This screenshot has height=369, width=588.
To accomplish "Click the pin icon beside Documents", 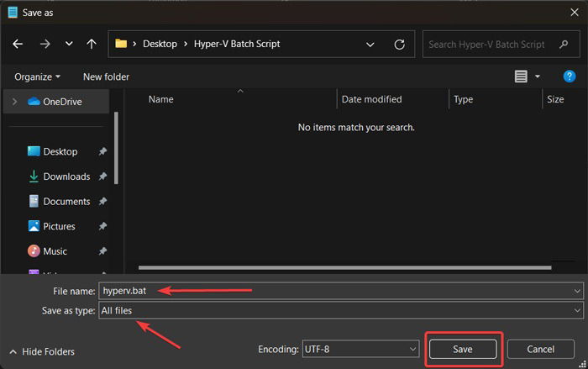I will (x=102, y=202).
